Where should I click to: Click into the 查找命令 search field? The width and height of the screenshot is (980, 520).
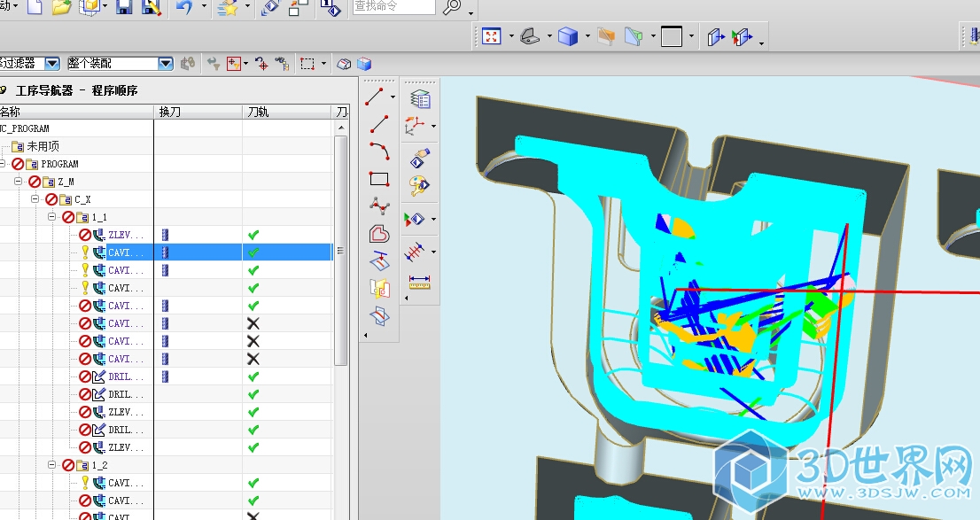click(x=393, y=6)
